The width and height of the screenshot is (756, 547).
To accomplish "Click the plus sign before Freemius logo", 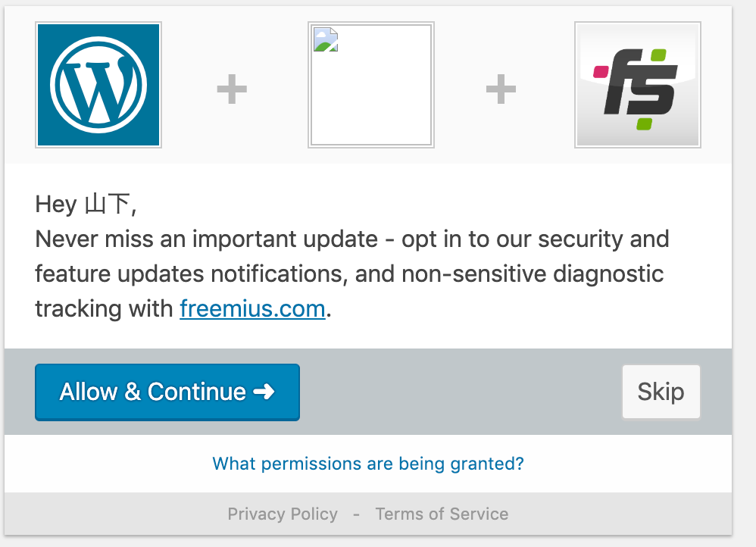I will [x=501, y=89].
